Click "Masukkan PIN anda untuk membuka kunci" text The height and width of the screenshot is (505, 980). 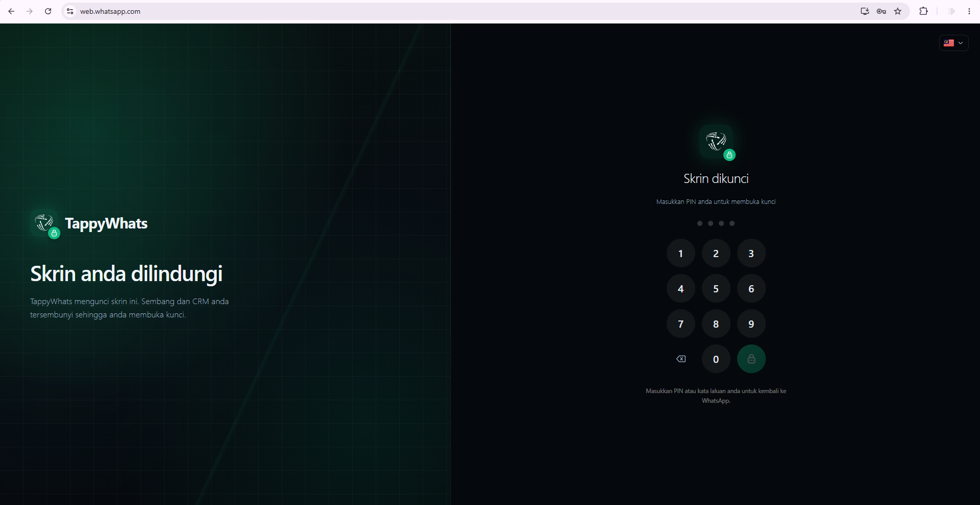click(x=716, y=202)
